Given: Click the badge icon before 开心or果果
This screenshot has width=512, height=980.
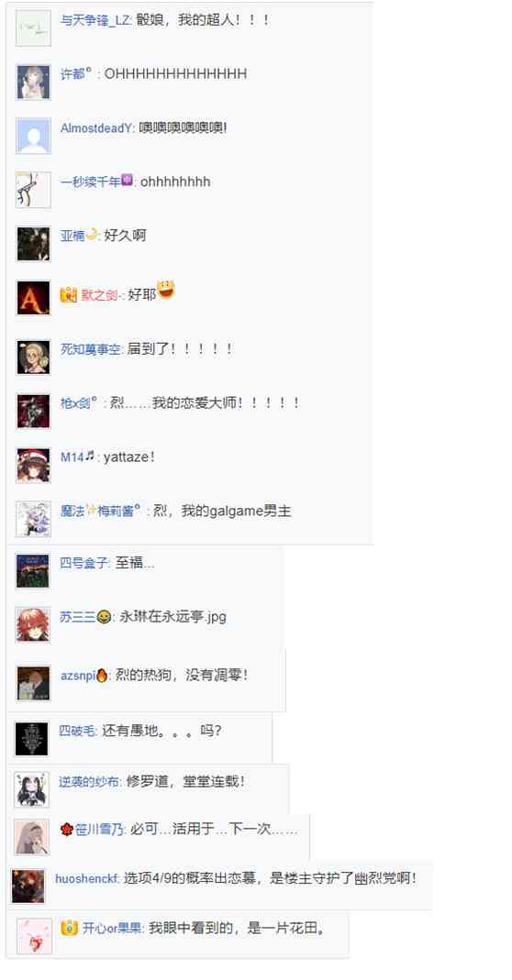Looking at the screenshot, I should (70, 928).
